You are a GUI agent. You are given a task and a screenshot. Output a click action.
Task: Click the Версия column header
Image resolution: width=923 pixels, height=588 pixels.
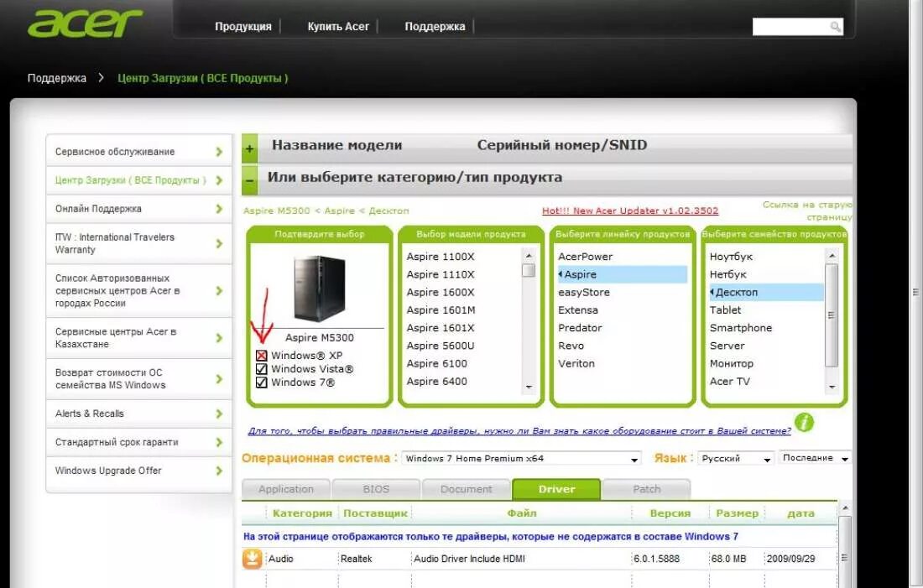tap(670, 513)
